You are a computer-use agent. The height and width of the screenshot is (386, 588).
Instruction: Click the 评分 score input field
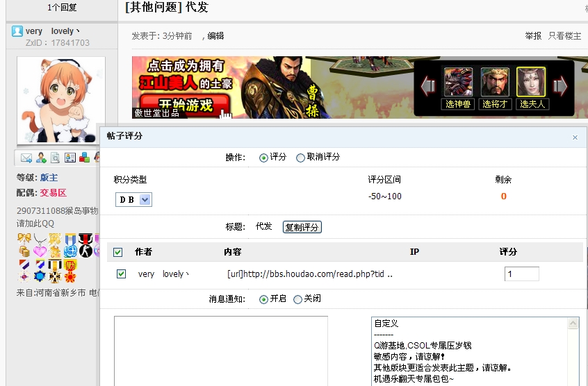click(522, 274)
